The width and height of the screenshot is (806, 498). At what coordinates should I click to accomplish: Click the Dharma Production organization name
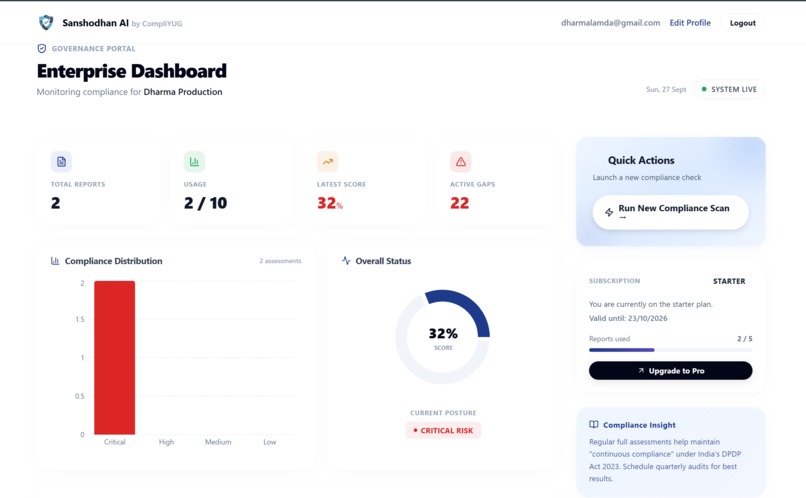[183, 92]
